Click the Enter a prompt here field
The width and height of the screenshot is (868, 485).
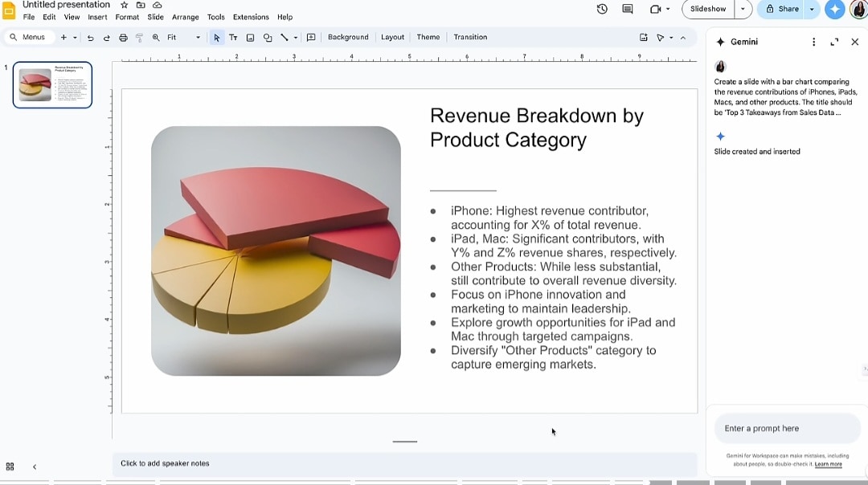[787, 429]
